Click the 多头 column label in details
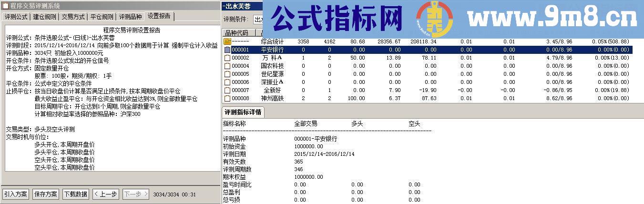The height and width of the screenshot is (204, 644). pyautogui.click(x=357, y=123)
